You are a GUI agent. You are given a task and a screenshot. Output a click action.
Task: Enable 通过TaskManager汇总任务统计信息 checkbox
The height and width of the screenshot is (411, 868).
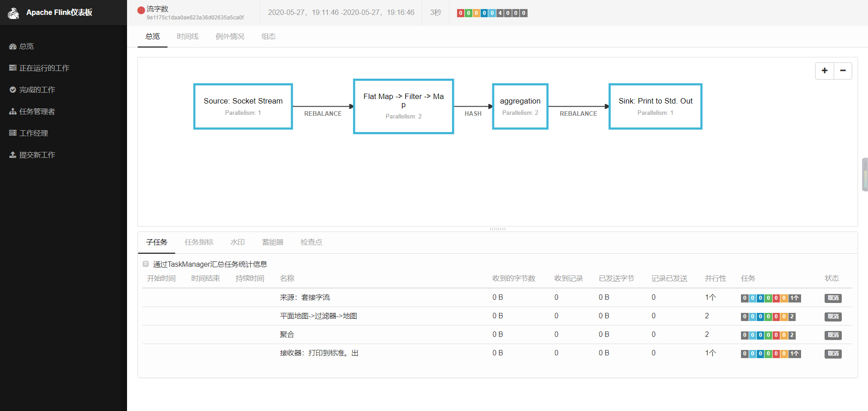coord(146,264)
